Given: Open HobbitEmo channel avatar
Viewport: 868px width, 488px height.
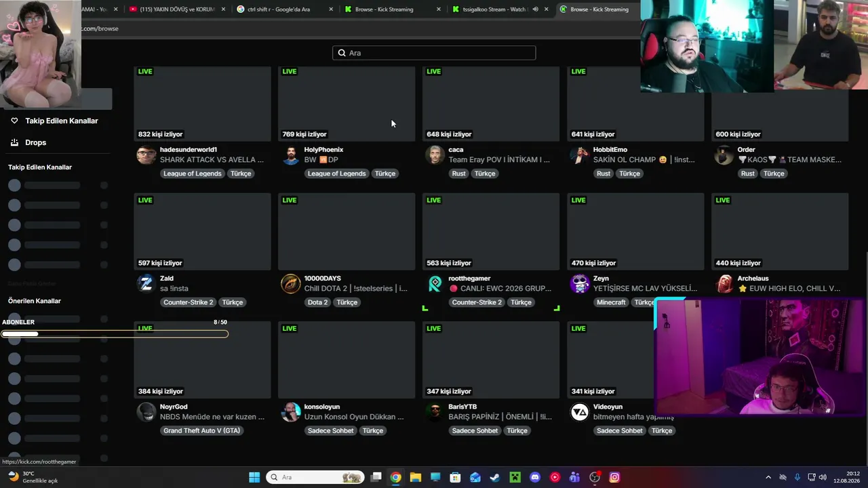Looking at the screenshot, I should pos(579,155).
